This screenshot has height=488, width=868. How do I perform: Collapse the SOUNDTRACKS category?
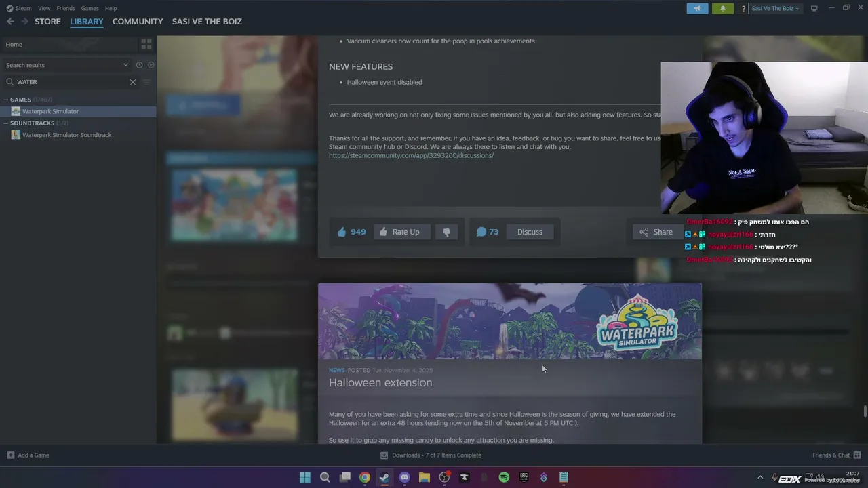(6, 123)
